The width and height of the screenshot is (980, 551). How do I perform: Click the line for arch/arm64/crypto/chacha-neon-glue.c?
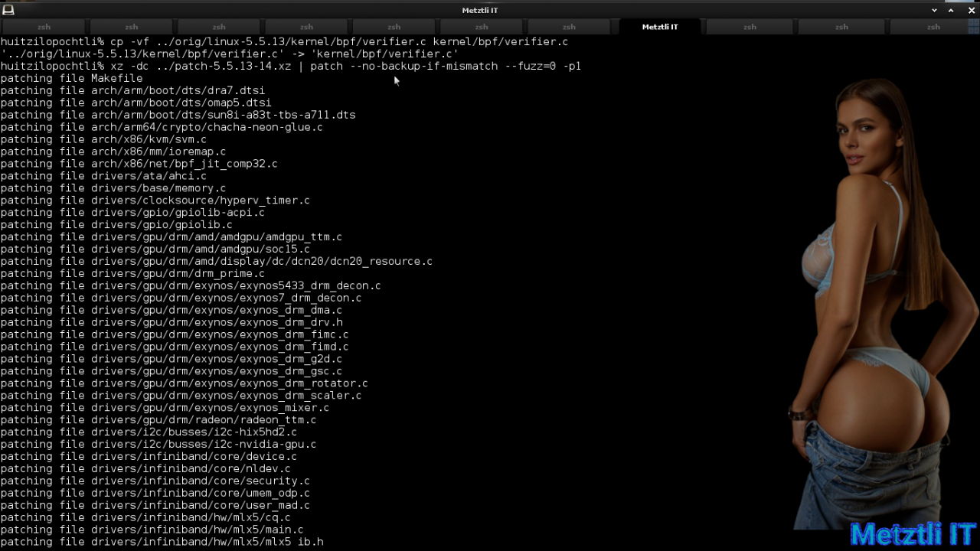[162, 127]
